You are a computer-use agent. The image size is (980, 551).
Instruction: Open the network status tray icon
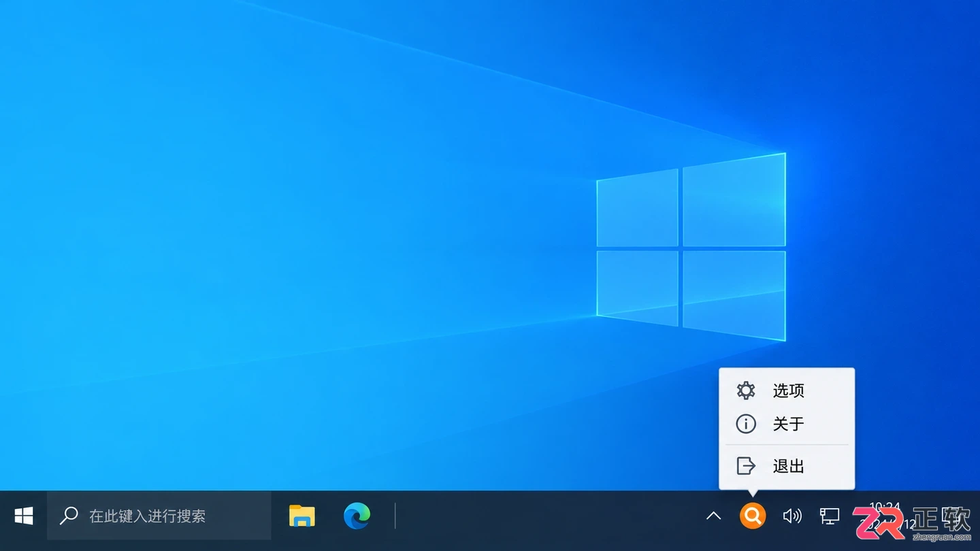830,516
